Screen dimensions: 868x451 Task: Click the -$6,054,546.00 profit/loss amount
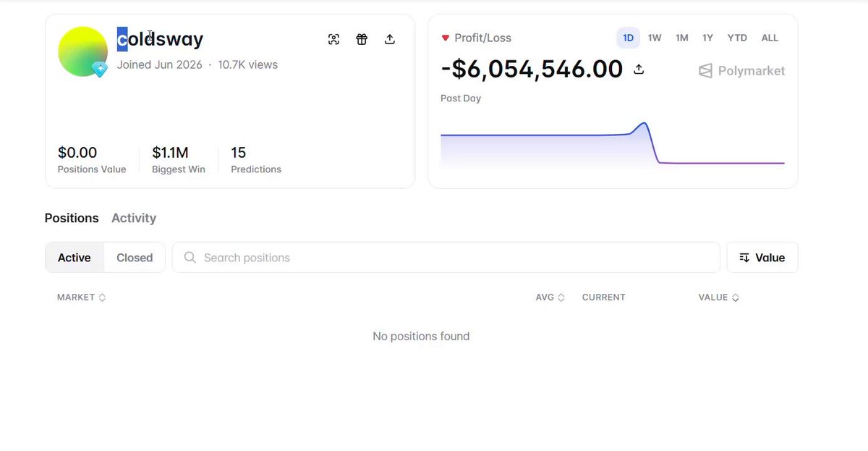click(x=532, y=69)
